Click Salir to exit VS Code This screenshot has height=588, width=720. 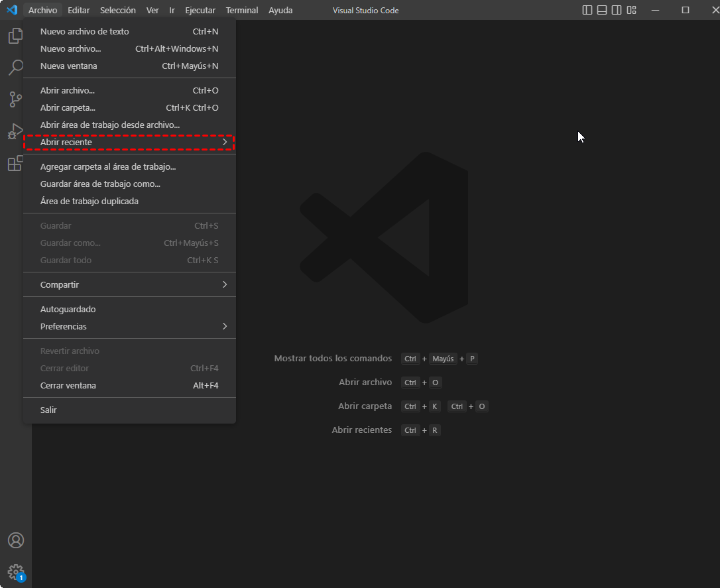click(48, 409)
